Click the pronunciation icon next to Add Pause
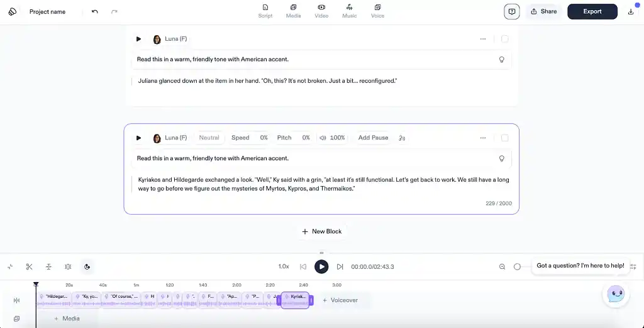The image size is (644, 328). (402, 138)
